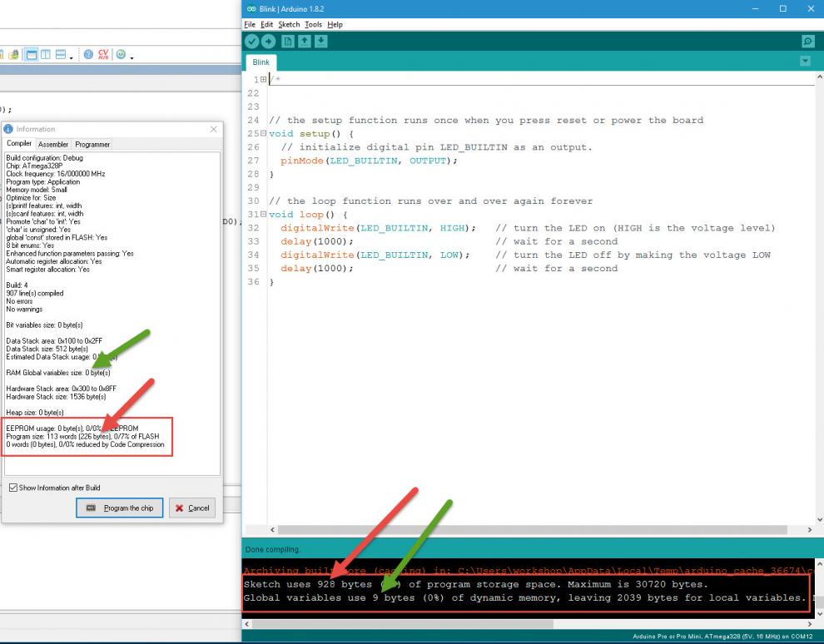Screen dimensions: 824x644
Task: Close the Information dialog with X
Action: click(x=213, y=129)
